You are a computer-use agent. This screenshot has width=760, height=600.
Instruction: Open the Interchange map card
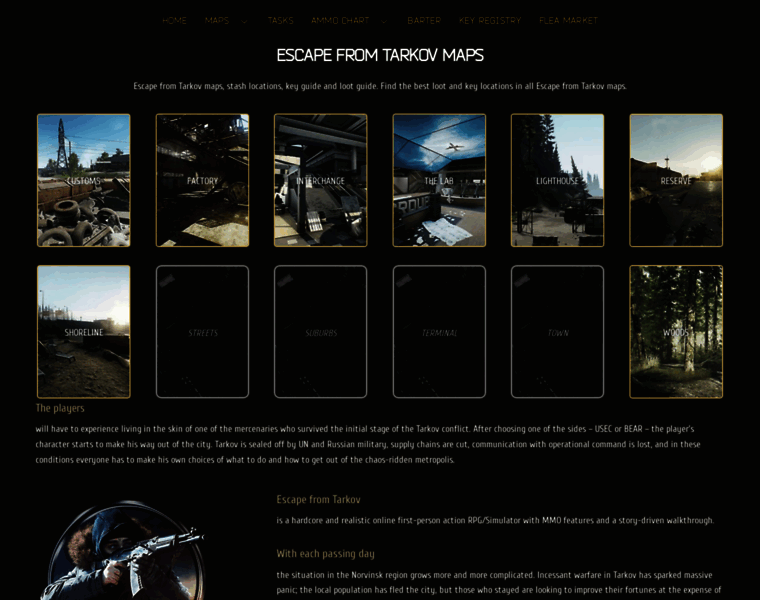point(320,180)
